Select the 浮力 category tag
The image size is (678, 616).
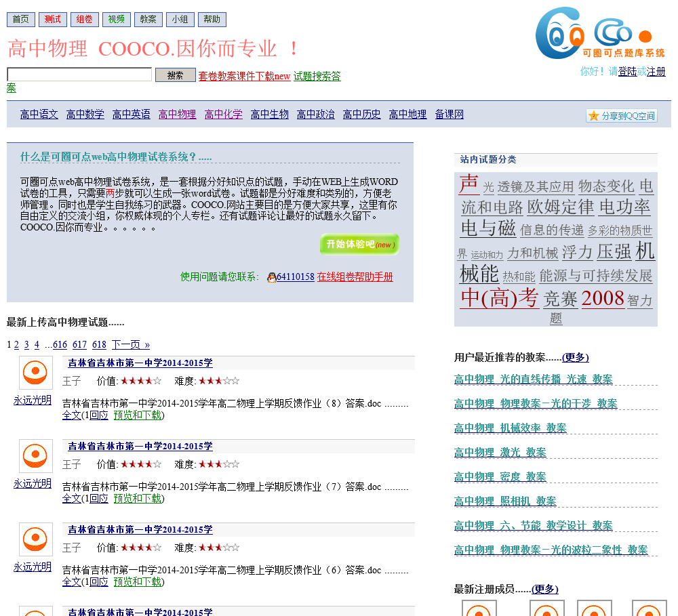[577, 252]
